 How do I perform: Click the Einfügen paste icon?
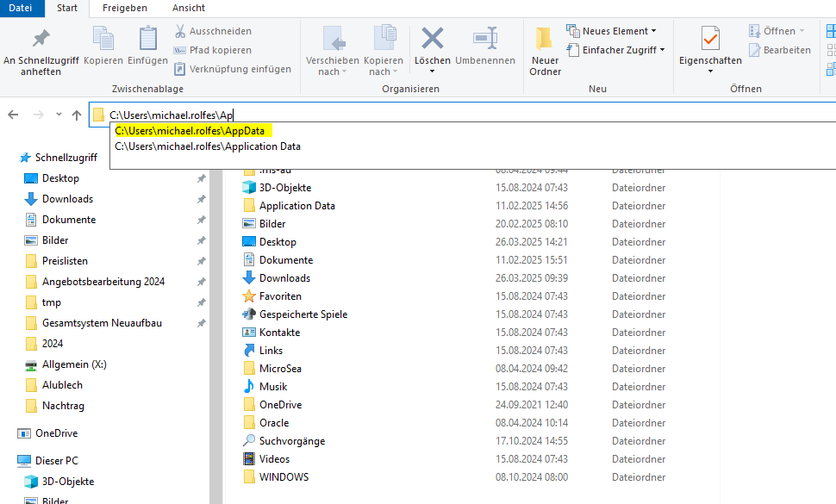[x=147, y=39]
